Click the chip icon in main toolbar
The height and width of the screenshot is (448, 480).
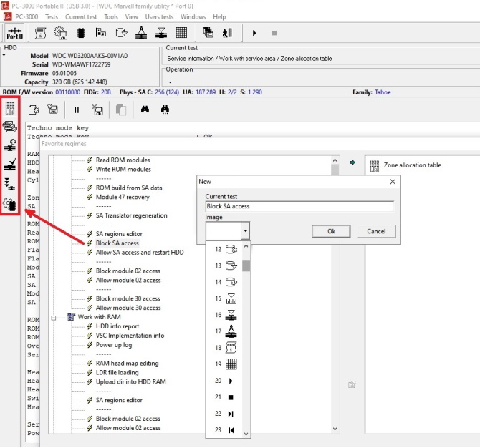pyautogui.click(x=81, y=33)
